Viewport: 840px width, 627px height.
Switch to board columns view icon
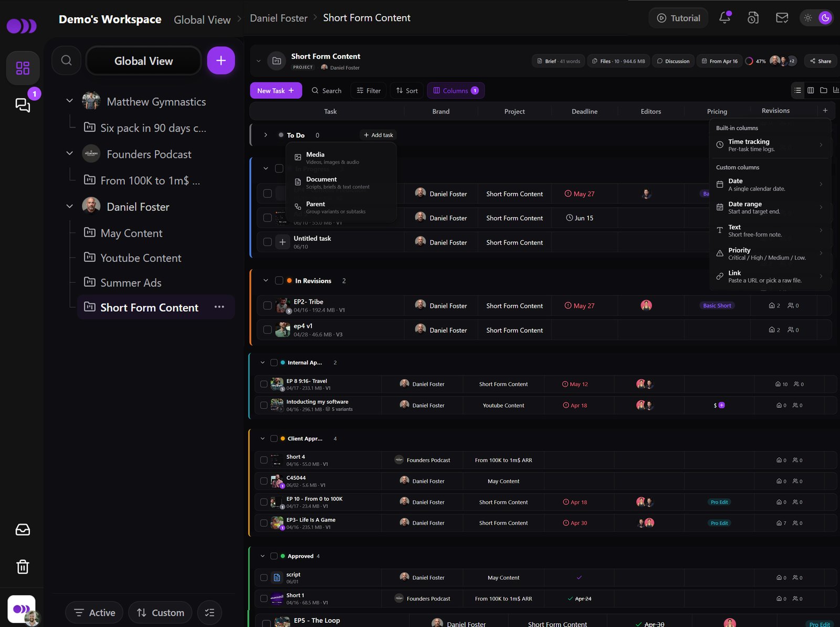tap(811, 90)
